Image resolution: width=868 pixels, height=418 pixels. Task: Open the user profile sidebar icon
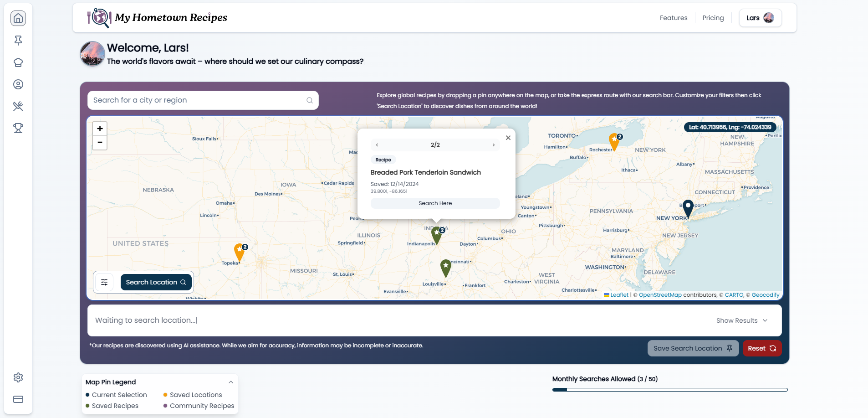click(18, 84)
